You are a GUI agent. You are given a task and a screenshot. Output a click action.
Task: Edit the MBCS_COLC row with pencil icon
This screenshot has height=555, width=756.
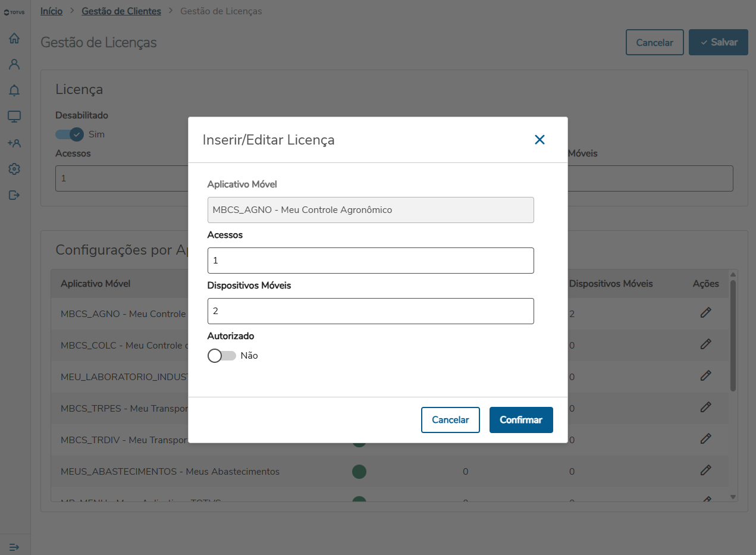pyautogui.click(x=705, y=344)
